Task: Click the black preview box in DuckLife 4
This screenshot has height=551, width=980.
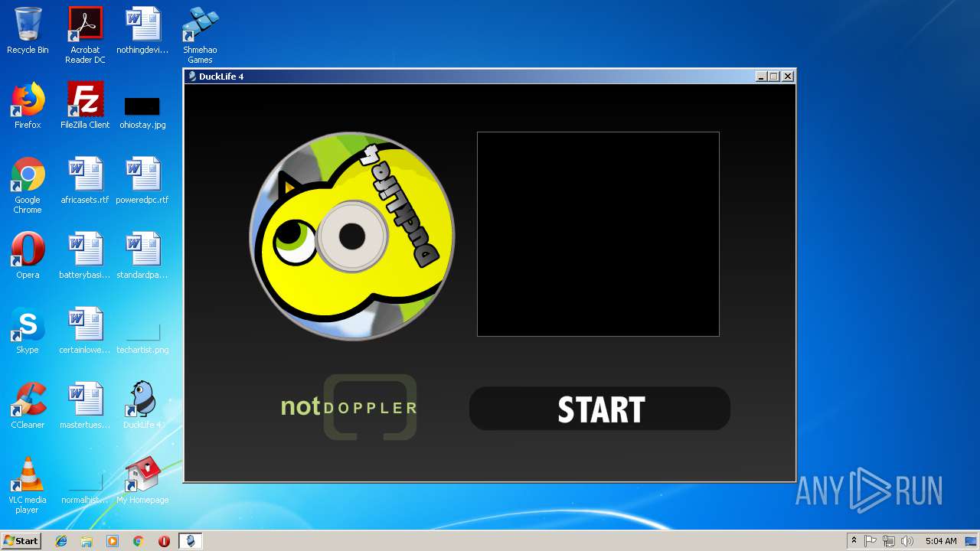Action: 598,234
